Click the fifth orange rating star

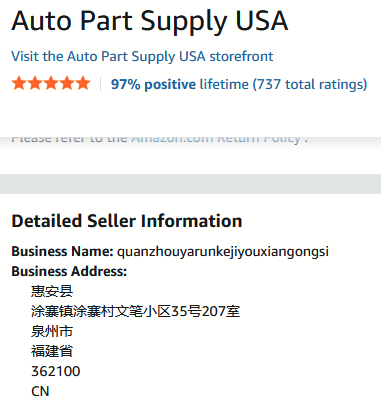(83, 83)
